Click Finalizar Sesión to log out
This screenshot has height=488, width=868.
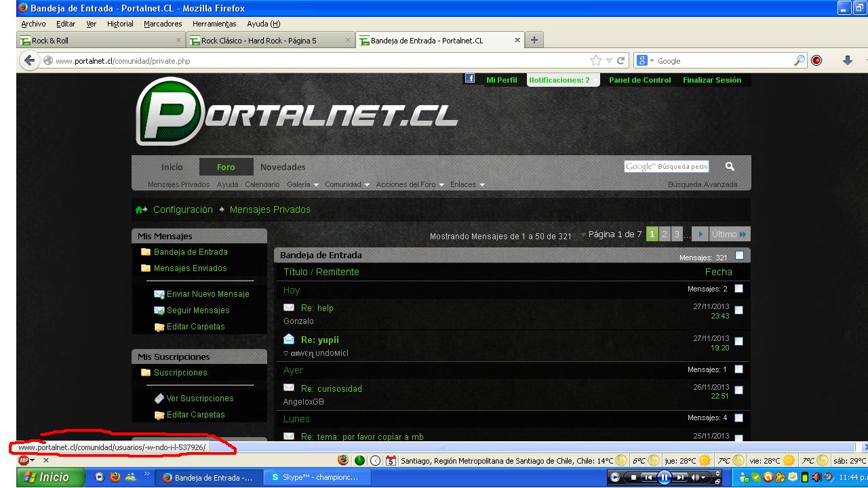(x=712, y=80)
